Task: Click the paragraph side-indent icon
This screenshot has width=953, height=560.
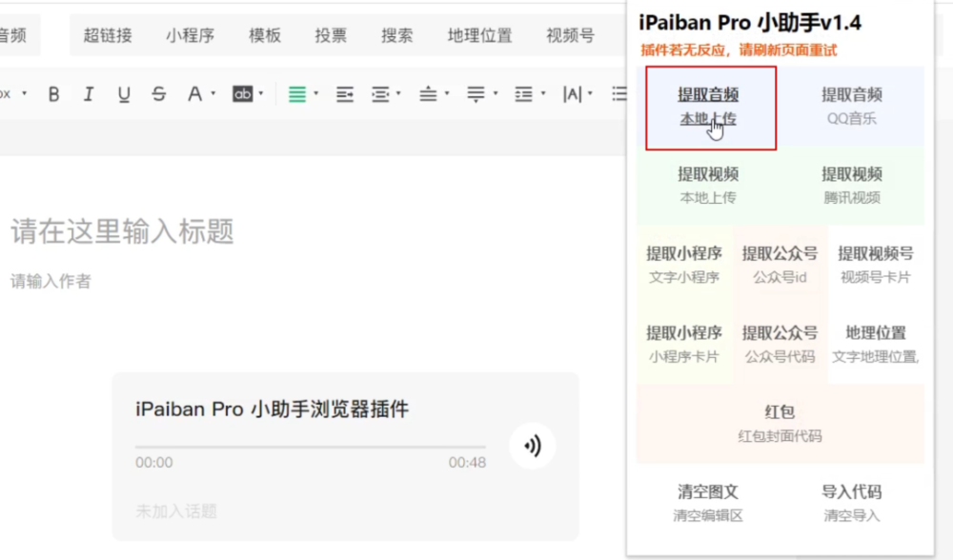Action: tap(380, 94)
